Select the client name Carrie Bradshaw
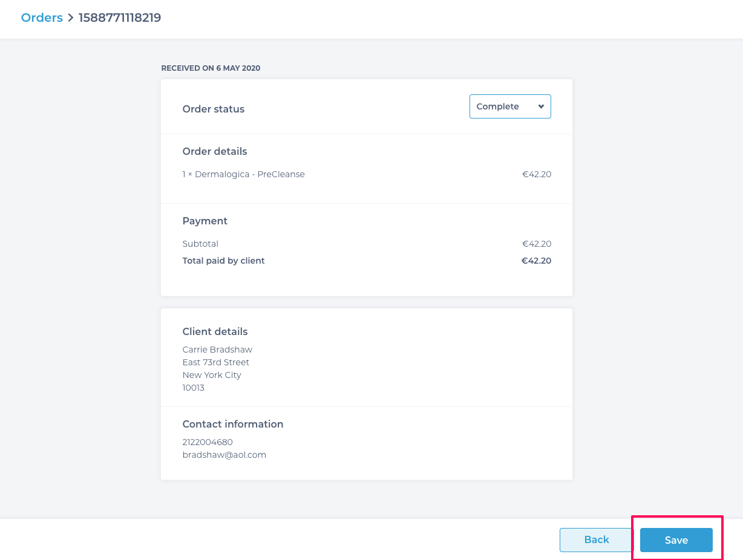The height and width of the screenshot is (560, 743). pos(217,350)
